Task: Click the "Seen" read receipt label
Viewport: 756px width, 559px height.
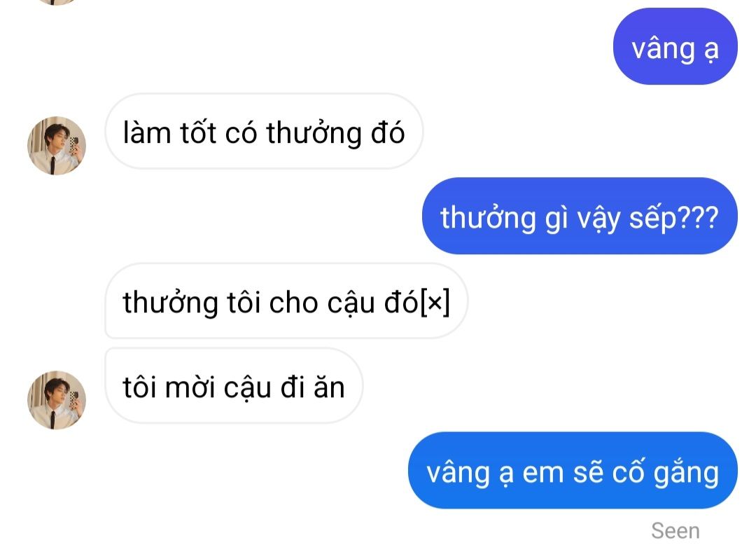Action: coord(675,530)
